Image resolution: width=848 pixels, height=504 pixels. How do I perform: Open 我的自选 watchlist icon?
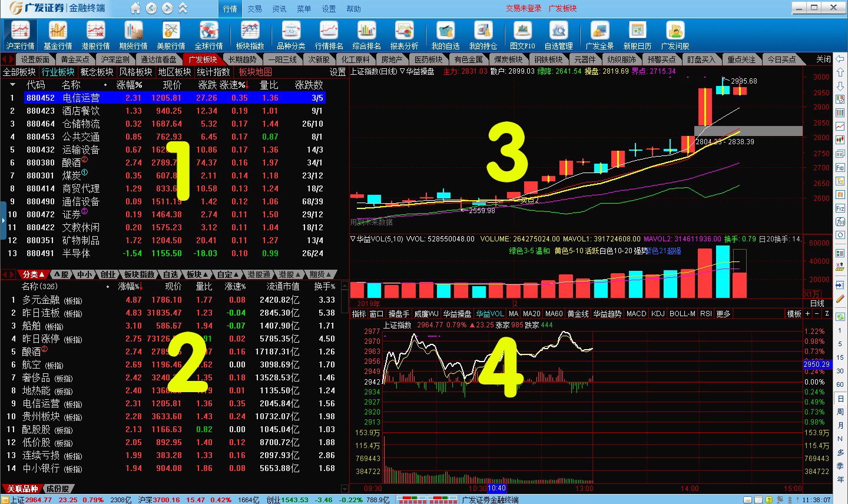pos(445,35)
